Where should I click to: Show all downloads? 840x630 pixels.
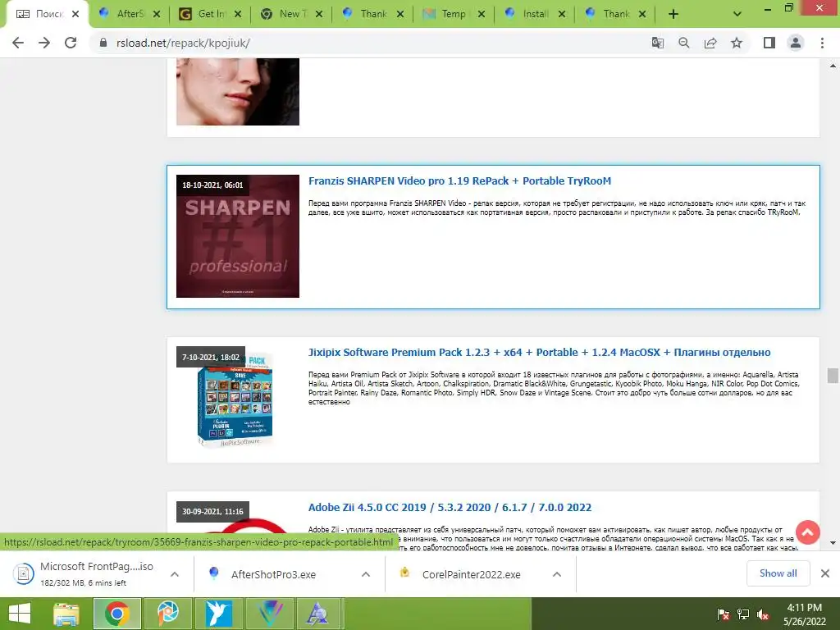778,573
